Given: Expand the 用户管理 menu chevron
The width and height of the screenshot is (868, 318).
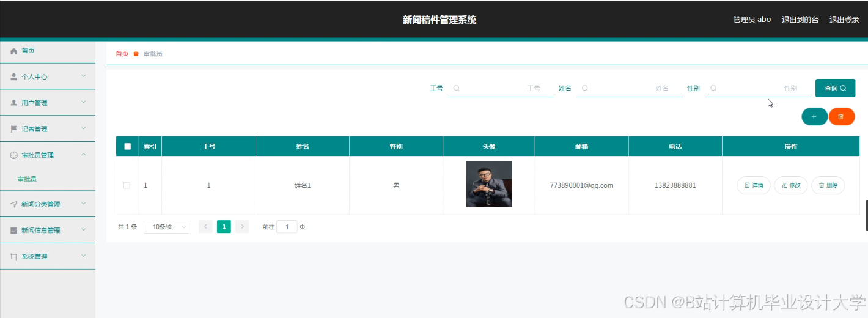Looking at the screenshot, I should pyautogui.click(x=84, y=102).
